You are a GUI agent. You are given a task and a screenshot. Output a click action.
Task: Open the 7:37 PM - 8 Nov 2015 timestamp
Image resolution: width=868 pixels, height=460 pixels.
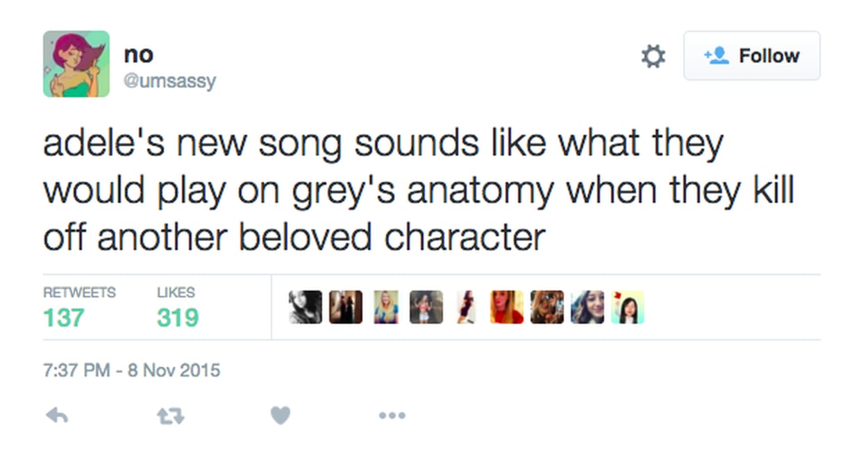(131, 370)
